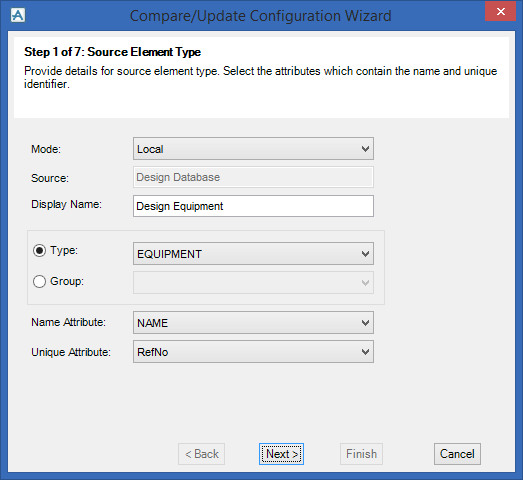The width and height of the screenshot is (523, 480).
Task: Open the Mode dropdown showing Local
Action: (x=253, y=149)
